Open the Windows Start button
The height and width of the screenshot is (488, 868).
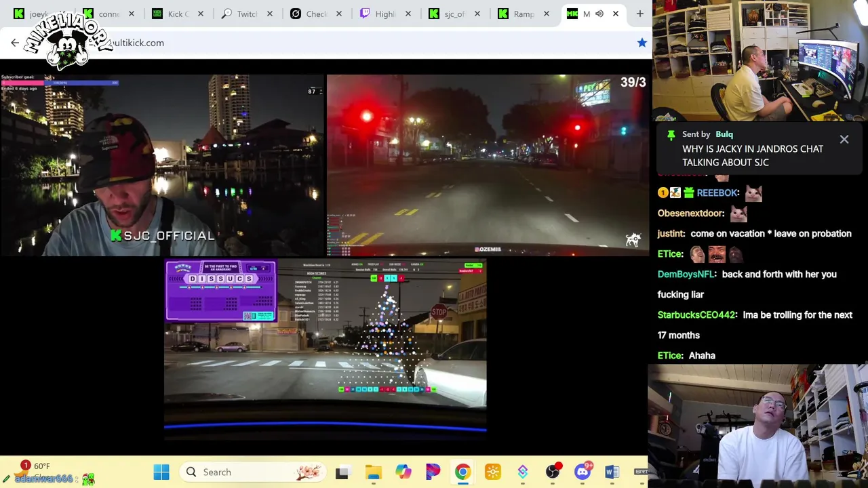click(x=161, y=472)
